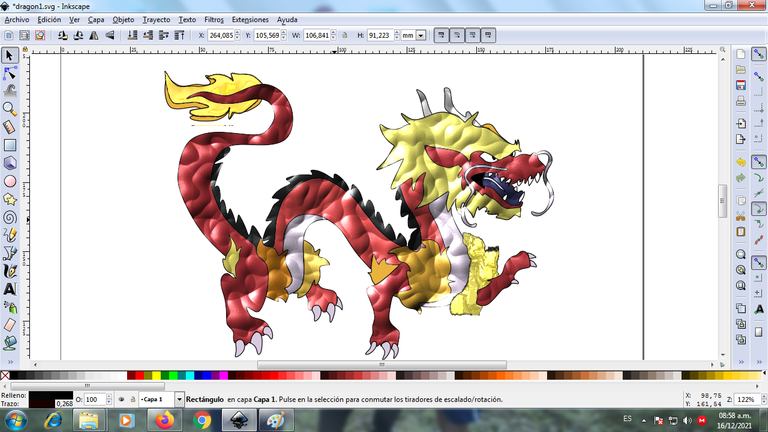
Task: Click the zoom percentage field 122%
Action: coord(746,400)
